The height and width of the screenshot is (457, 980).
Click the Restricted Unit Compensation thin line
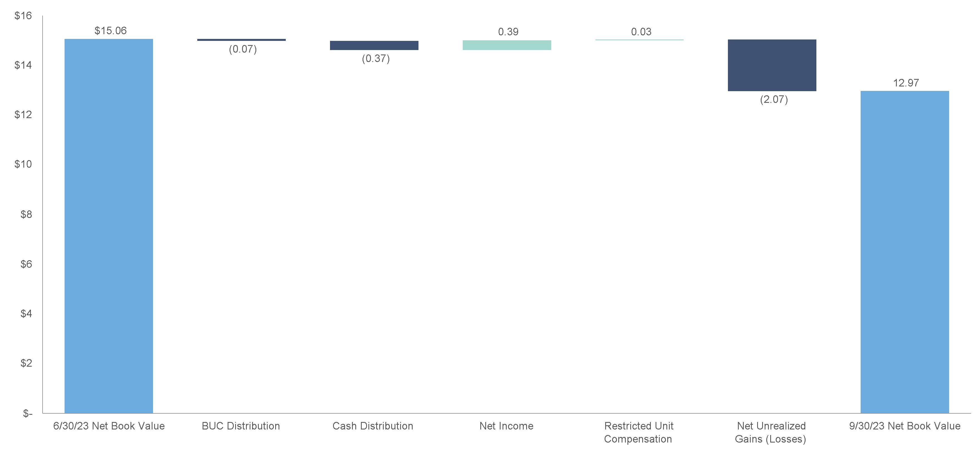pos(639,39)
